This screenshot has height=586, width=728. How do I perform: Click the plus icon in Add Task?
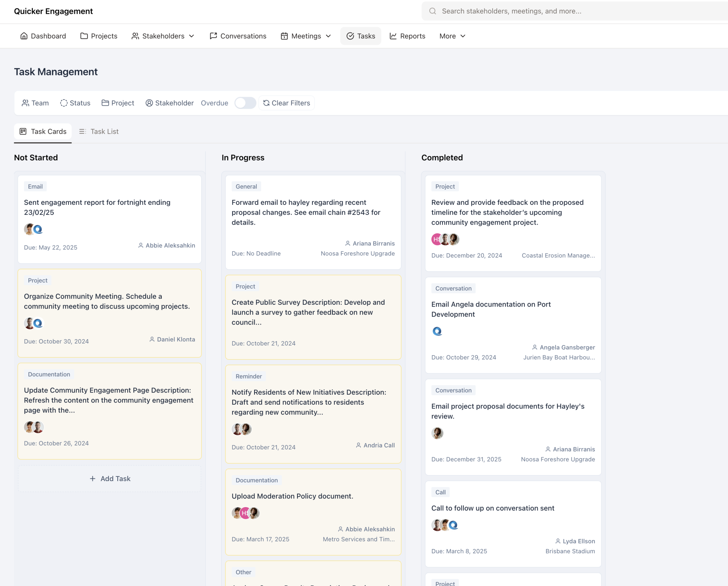coord(93,479)
